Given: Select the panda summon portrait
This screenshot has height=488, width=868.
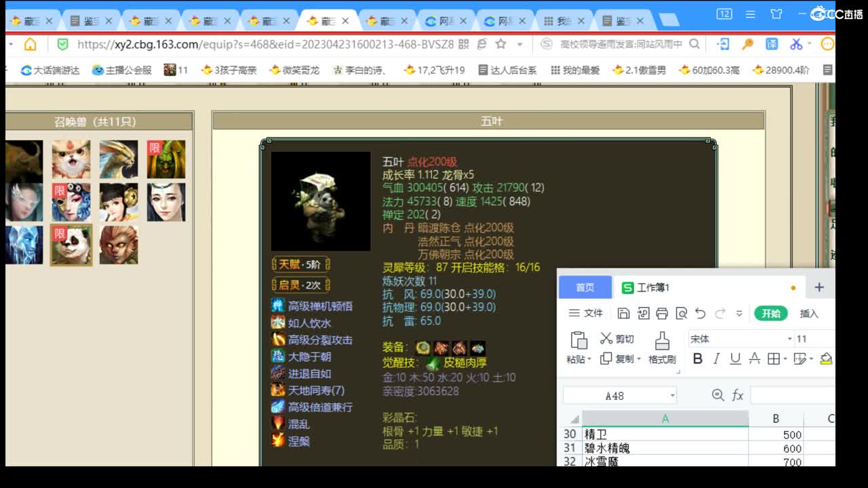Looking at the screenshot, I should pos(71,245).
